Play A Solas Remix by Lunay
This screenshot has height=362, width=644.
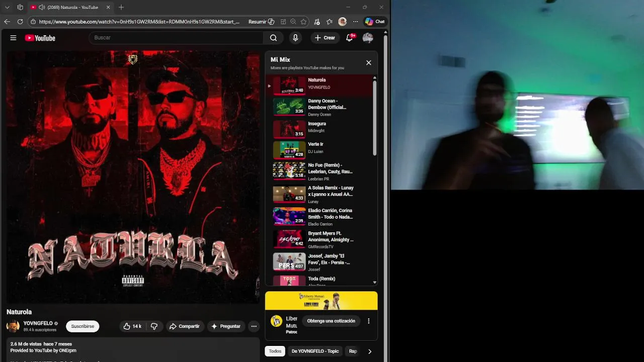(x=319, y=194)
